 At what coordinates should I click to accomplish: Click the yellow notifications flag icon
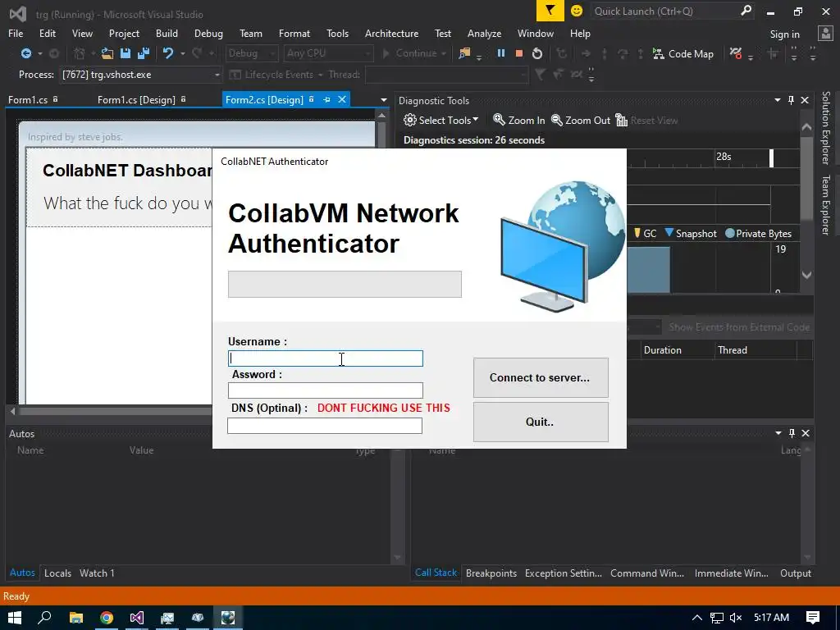point(550,11)
